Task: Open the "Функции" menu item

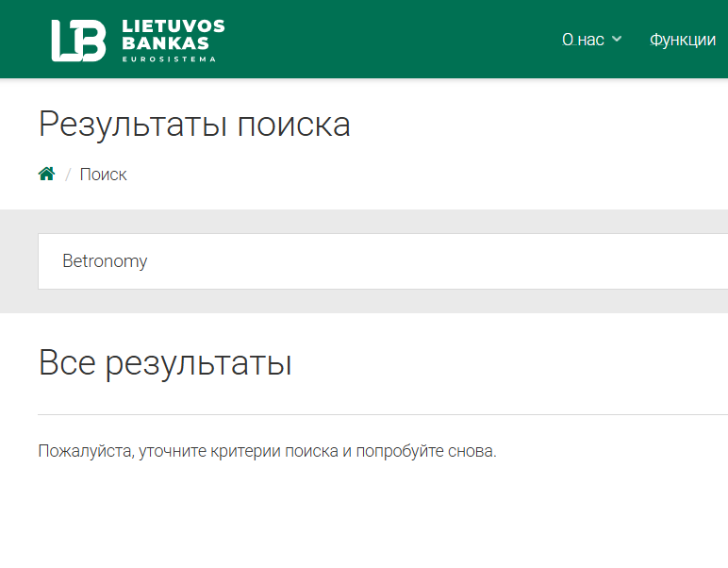Action: (683, 40)
